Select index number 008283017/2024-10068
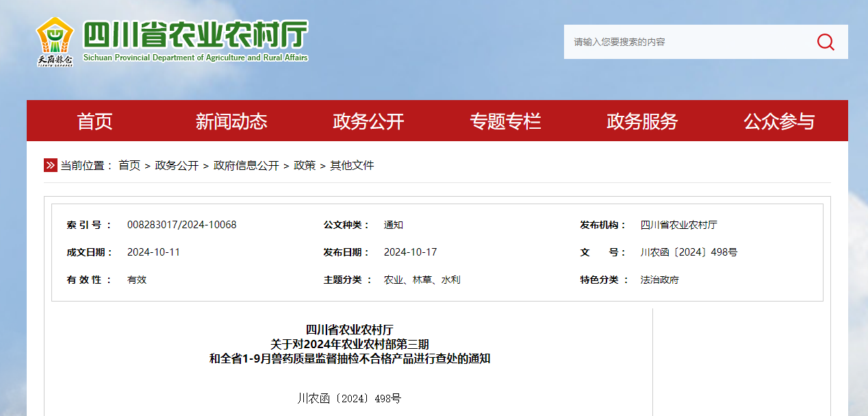 (181, 225)
